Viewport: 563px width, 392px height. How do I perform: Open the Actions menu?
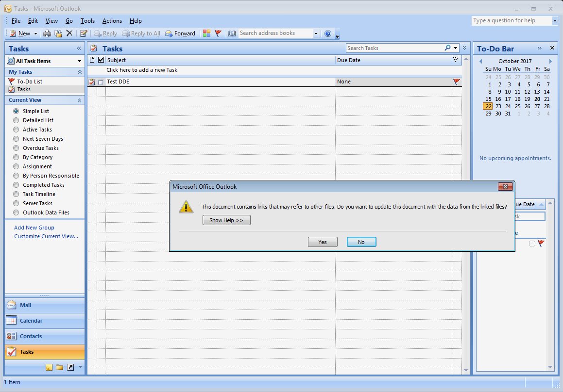point(112,21)
